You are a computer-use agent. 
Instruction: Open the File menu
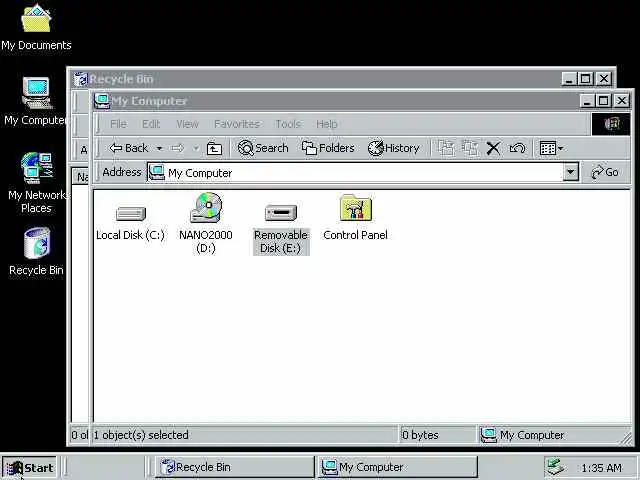point(118,124)
